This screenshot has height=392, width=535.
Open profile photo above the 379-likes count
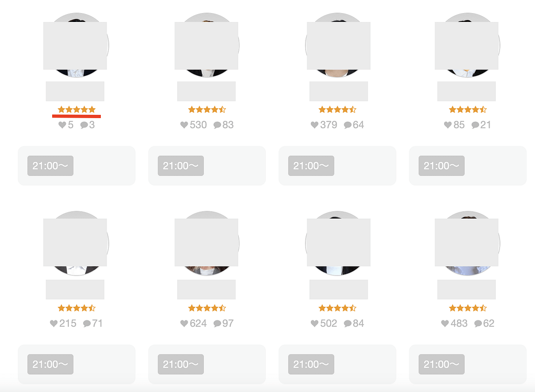[x=338, y=45]
